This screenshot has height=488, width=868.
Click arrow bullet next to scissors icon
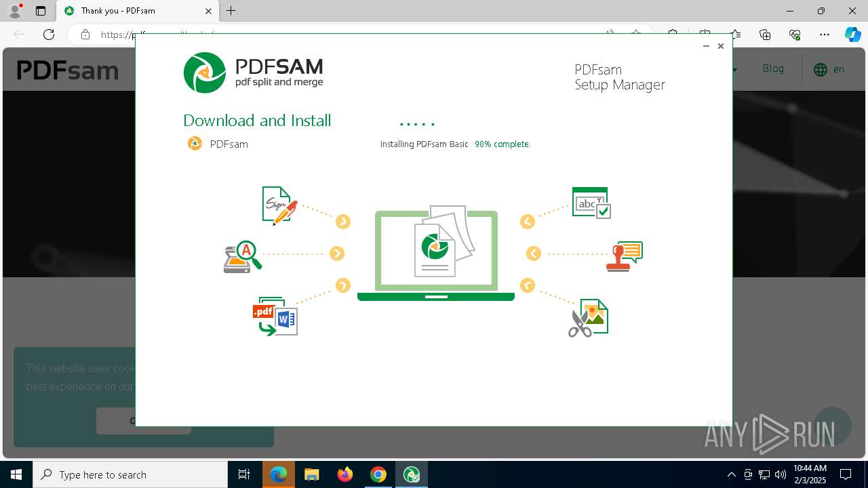[x=528, y=285]
